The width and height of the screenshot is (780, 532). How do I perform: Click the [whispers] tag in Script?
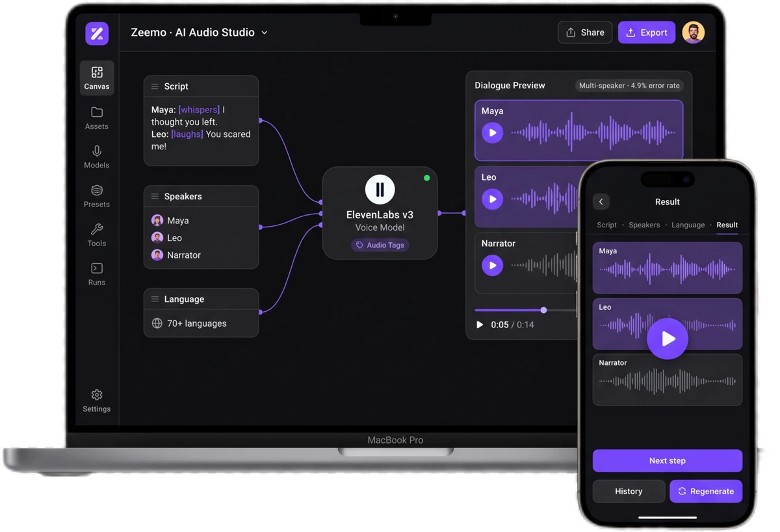click(x=199, y=110)
